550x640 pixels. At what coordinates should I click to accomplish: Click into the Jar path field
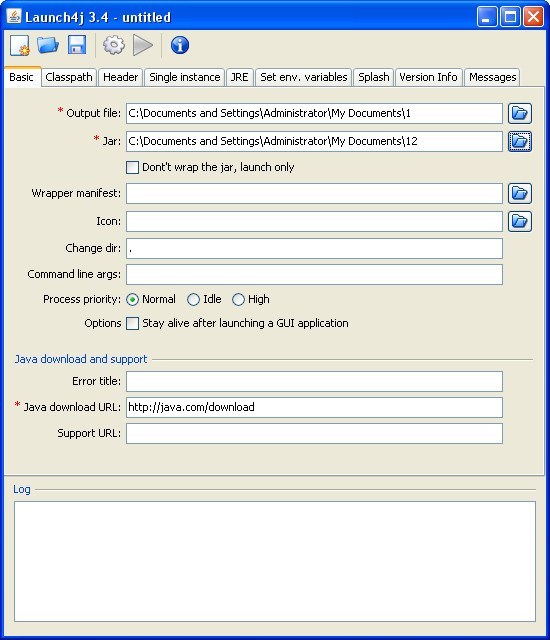(x=314, y=141)
